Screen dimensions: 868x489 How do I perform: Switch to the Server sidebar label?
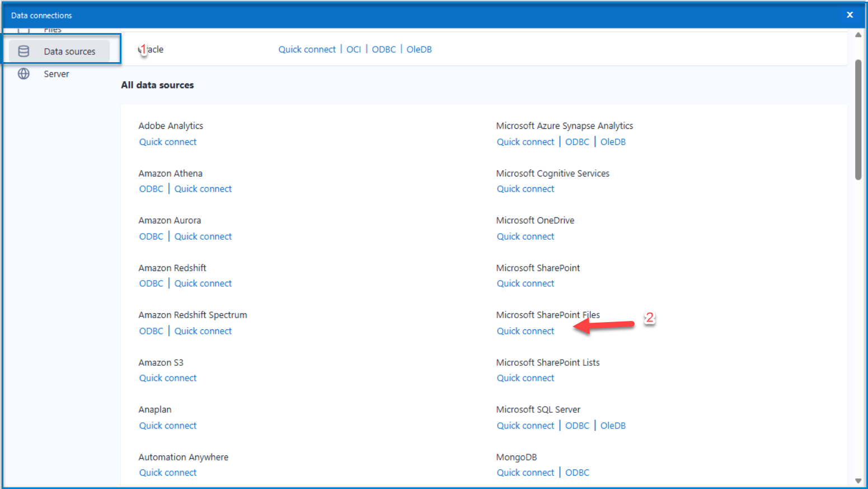pos(57,74)
